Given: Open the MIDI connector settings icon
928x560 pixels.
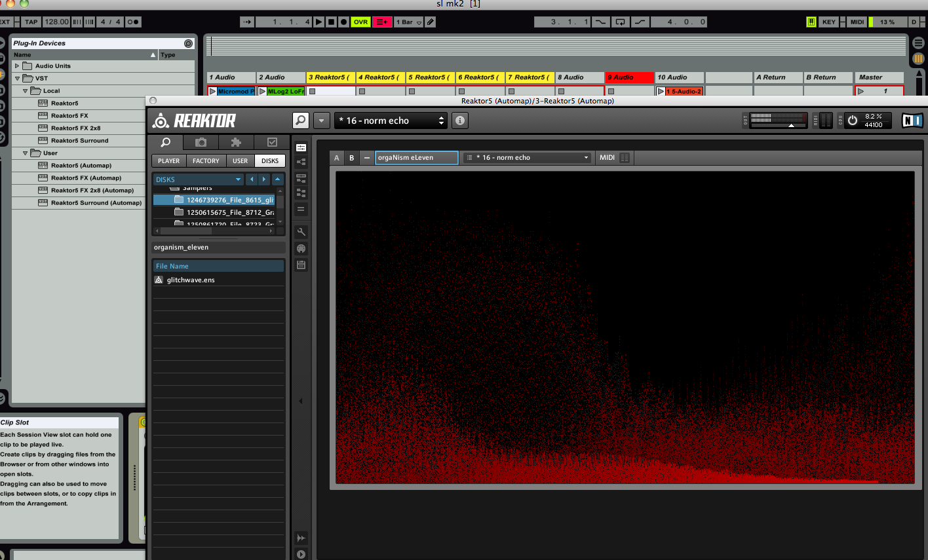Looking at the screenshot, I should [301, 248].
